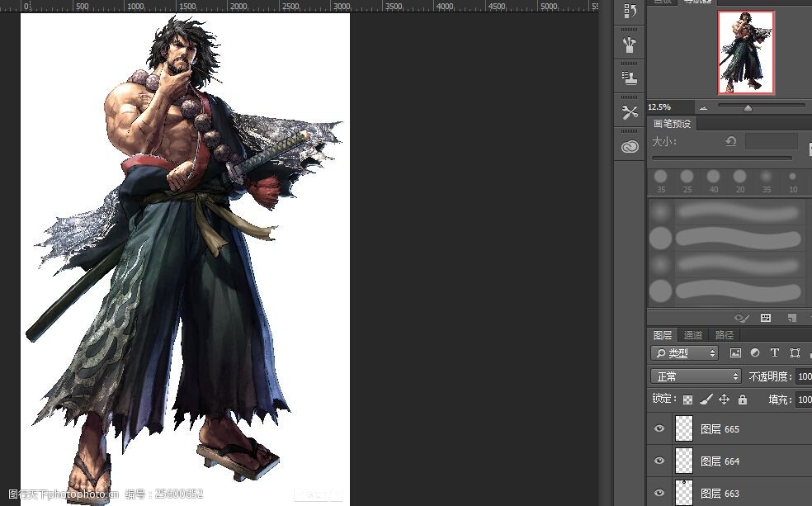
Task: Open the Brush Presets dock icon with brushes in cup
Action: (630, 45)
